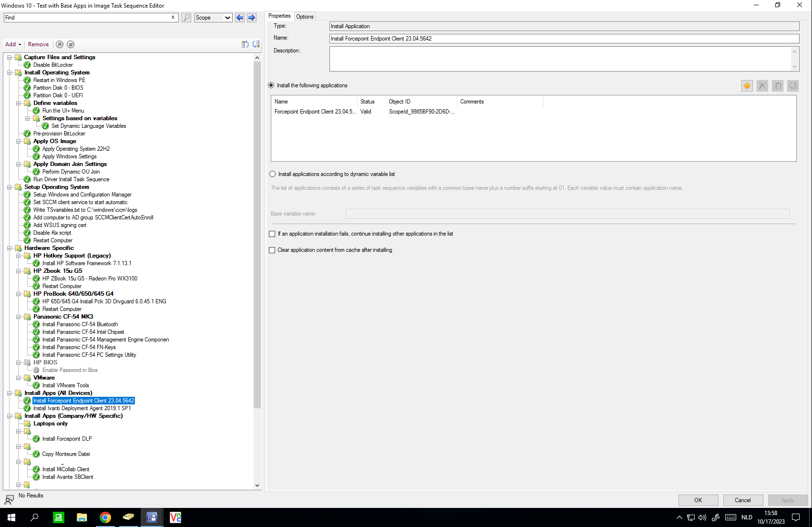The image size is (812, 527).
Task: Add new application star icon
Action: pyautogui.click(x=747, y=86)
